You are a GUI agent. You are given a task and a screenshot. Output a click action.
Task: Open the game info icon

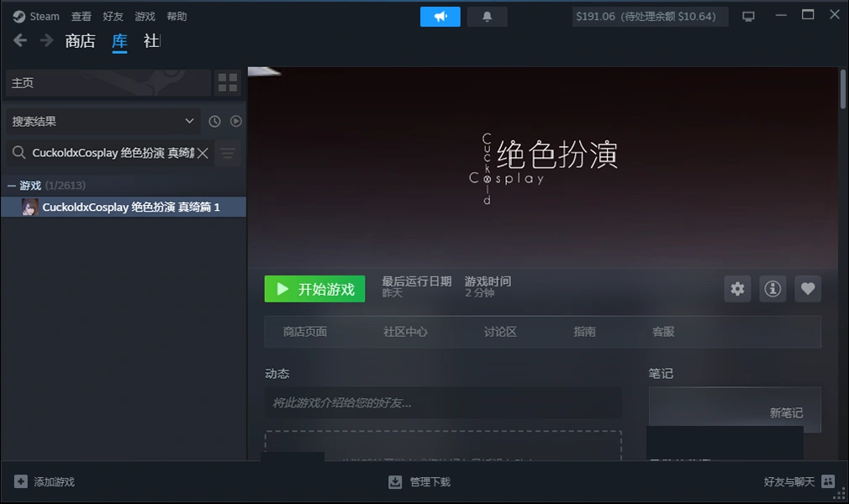[x=773, y=289]
